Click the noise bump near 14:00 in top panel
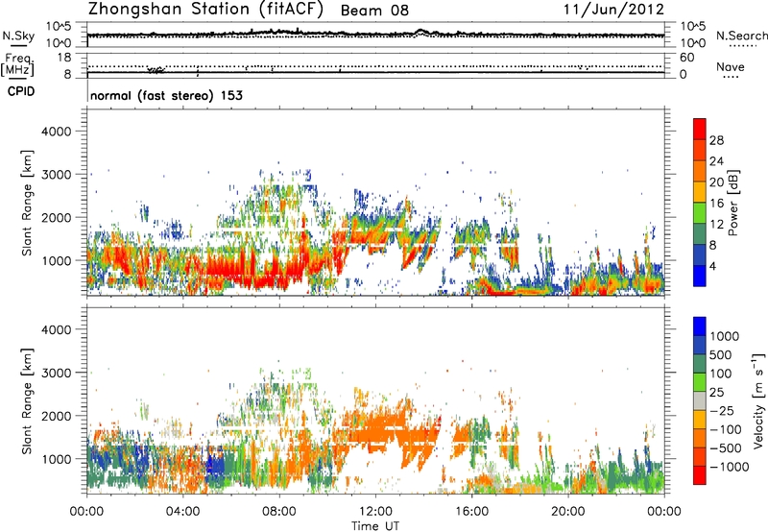This screenshot has width=768, height=532. pos(420,32)
